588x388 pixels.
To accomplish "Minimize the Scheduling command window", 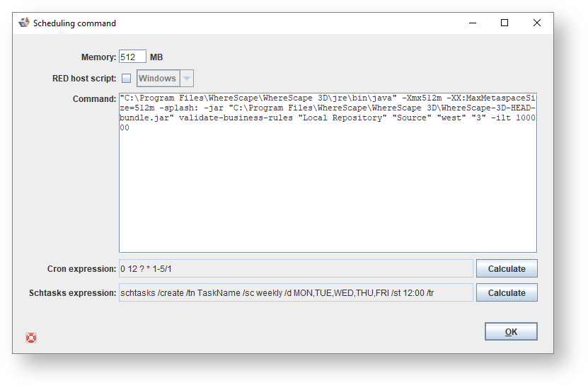I will tap(473, 23).
